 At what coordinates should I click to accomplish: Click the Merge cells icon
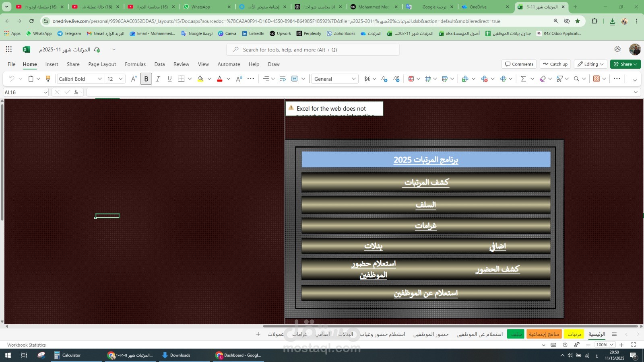click(x=295, y=79)
